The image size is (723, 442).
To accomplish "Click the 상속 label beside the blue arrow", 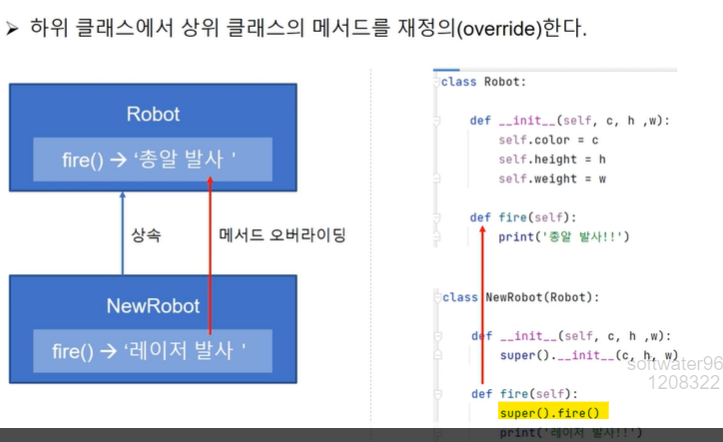I will point(146,235).
